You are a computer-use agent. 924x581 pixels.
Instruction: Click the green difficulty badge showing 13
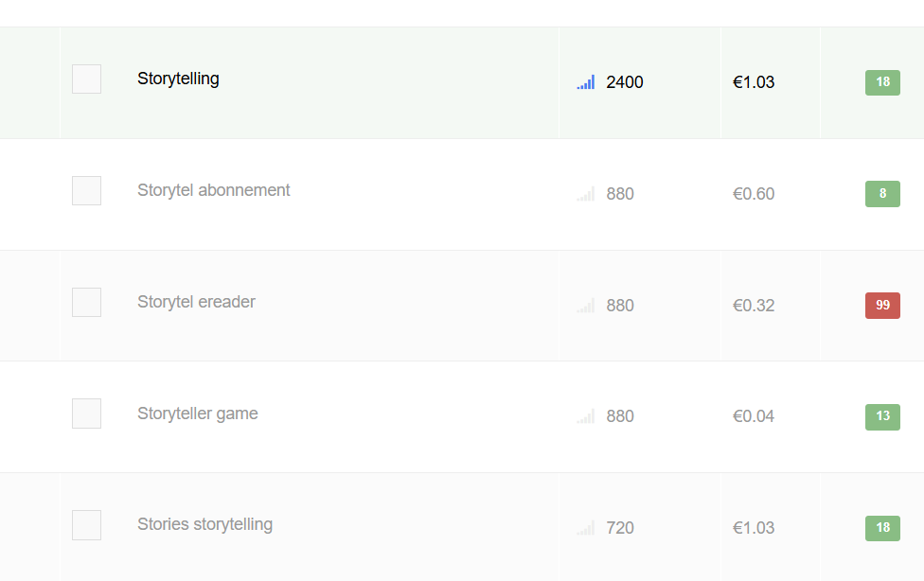[x=882, y=416]
